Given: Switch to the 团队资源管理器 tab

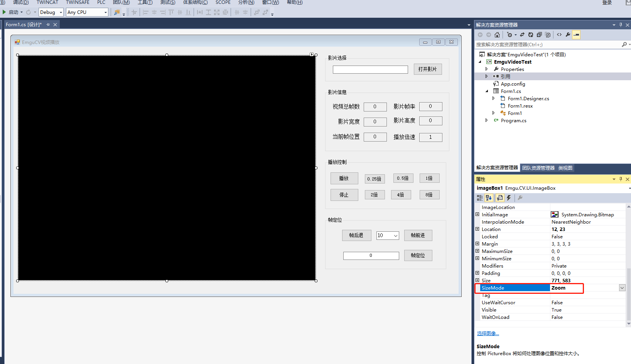Looking at the screenshot, I should tap(538, 168).
